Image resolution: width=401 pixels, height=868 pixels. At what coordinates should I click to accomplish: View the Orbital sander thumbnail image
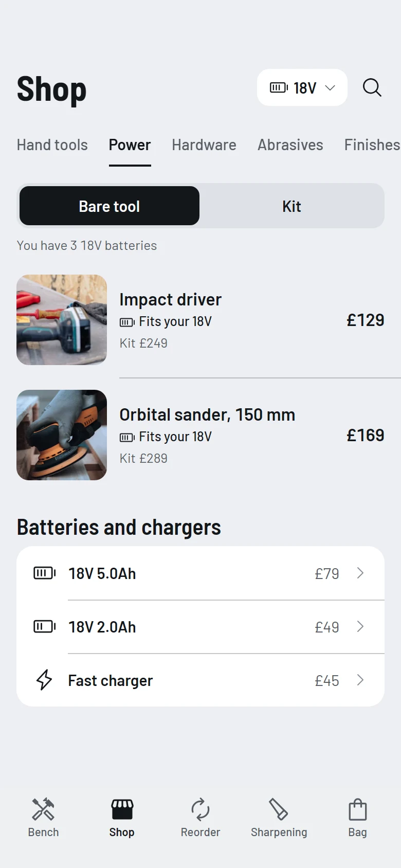point(62,435)
